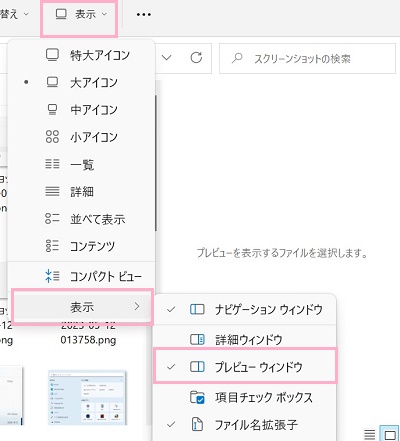Click the view menu scrollbar
Viewport: 400px width, 441px height.
click(155, 163)
